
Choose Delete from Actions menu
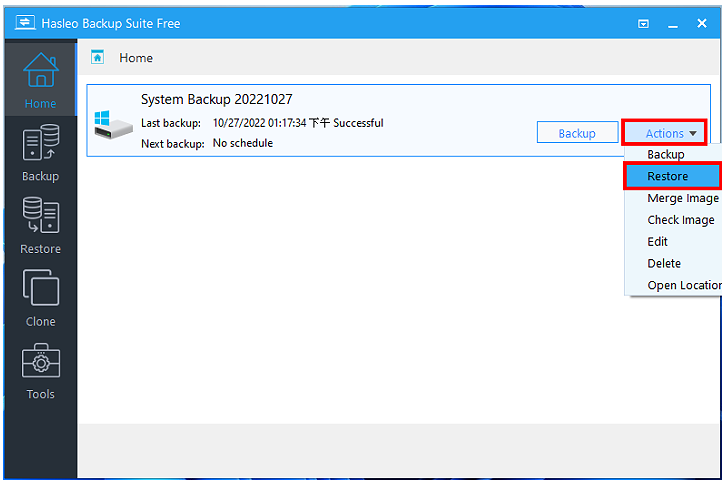(672, 263)
